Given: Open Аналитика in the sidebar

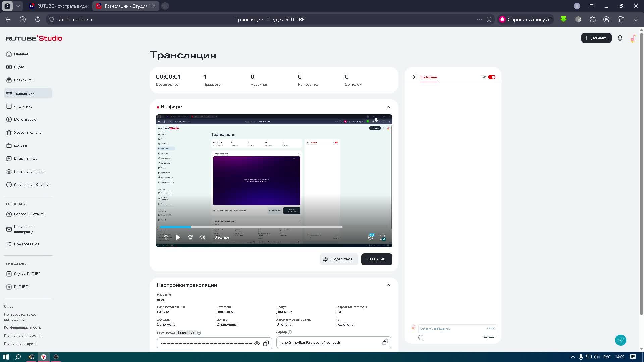Looking at the screenshot, I should 23,106.
